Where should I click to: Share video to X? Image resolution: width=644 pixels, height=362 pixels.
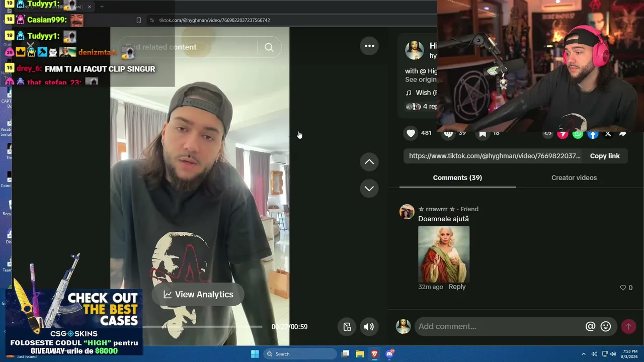[608, 134]
